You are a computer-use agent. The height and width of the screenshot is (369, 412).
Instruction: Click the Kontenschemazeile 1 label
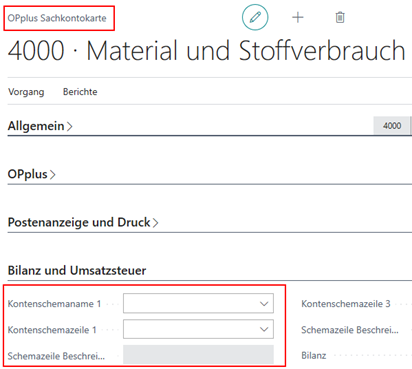point(52,330)
